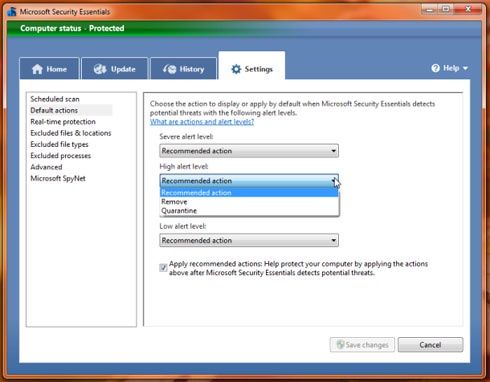This screenshot has width=490, height=382.
Task: Click the house icon on the Home tab
Action: pos(37,69)
